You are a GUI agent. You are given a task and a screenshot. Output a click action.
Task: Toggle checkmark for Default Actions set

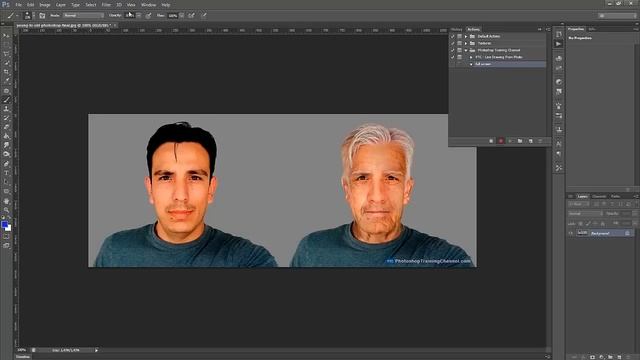pos(453,36)
